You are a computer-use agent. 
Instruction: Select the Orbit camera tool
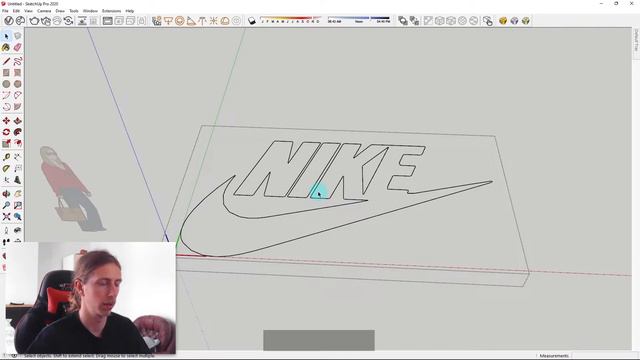[6, 194]
